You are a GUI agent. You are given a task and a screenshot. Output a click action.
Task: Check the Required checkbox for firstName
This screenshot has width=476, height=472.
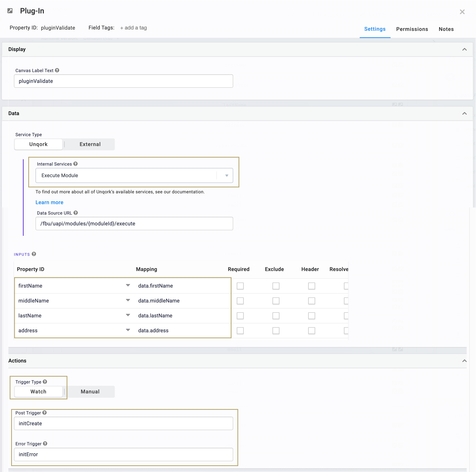point(240,286)
